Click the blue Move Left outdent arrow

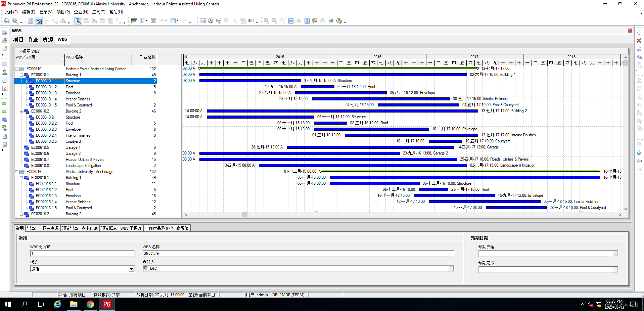pyautogui.click(x=639, y=161)
